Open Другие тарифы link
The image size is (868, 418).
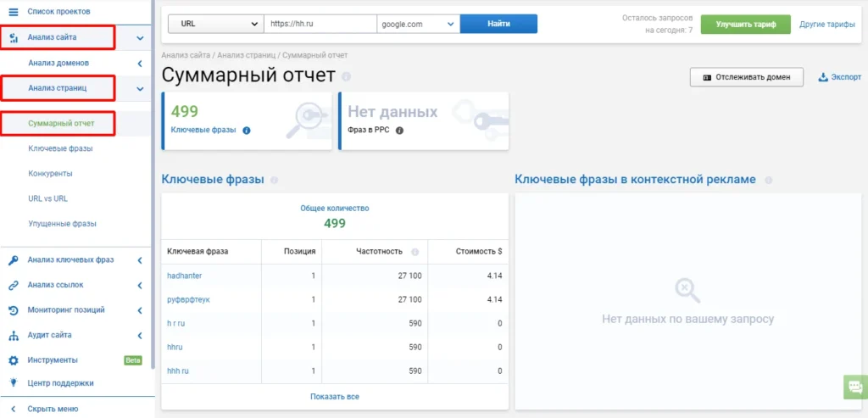click(827, 25)
